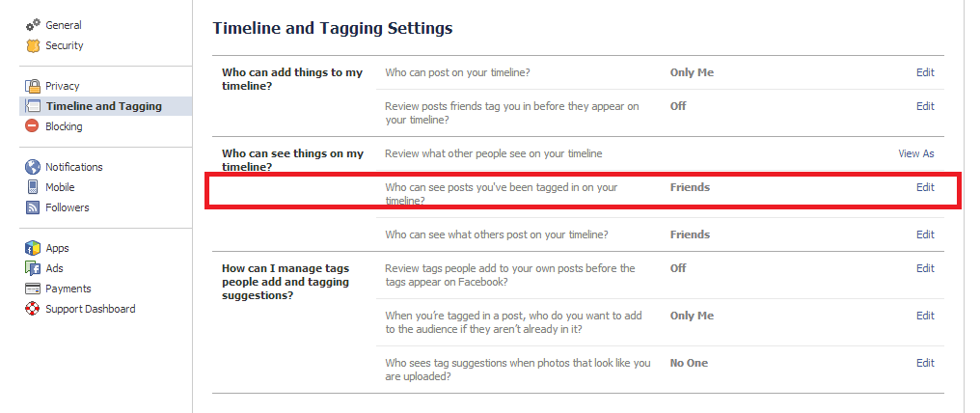
Task: Click the Followers RSS icon
Action: [x=33, y=207]
